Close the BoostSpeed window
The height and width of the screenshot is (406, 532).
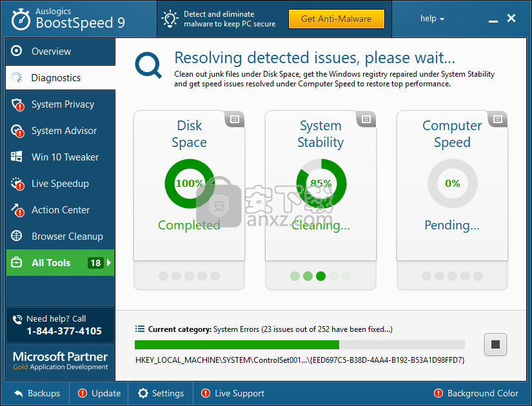pos(511,18)
